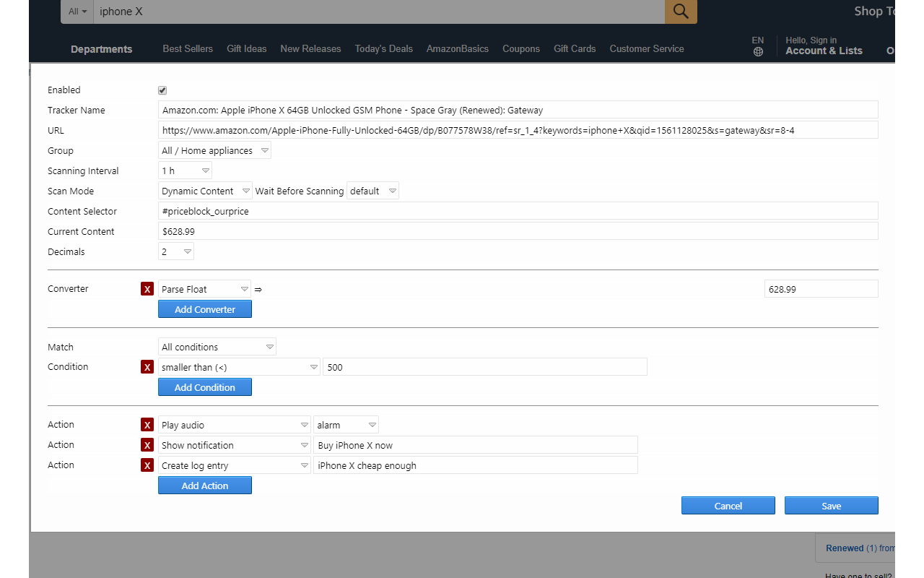The width and height of the screenshot is (924, 578).
Task: Click the Add Action button
Action: pos(205,486)
